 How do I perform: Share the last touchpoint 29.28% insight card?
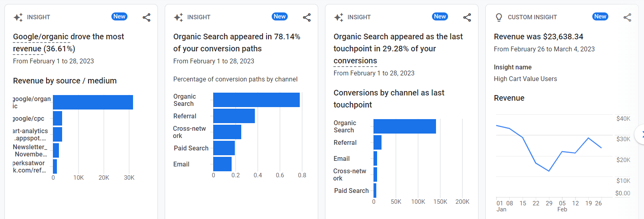pyautogui.click(x=467, y=17)
